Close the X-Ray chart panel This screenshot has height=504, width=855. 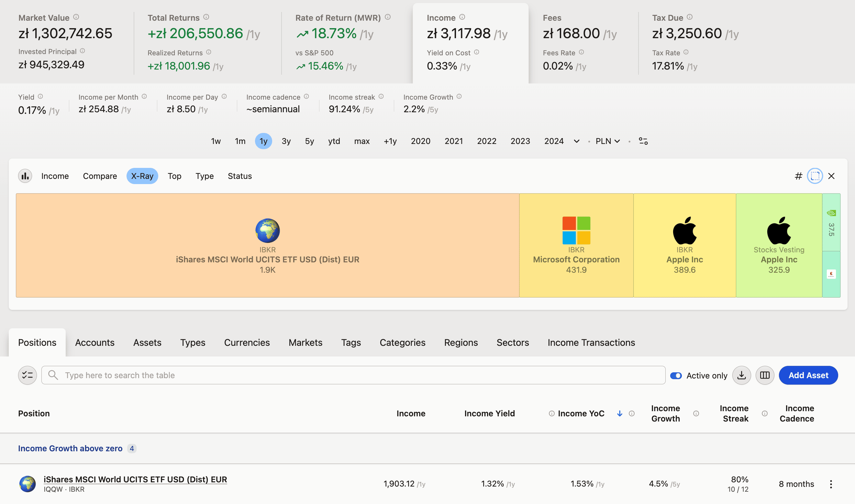831,176
